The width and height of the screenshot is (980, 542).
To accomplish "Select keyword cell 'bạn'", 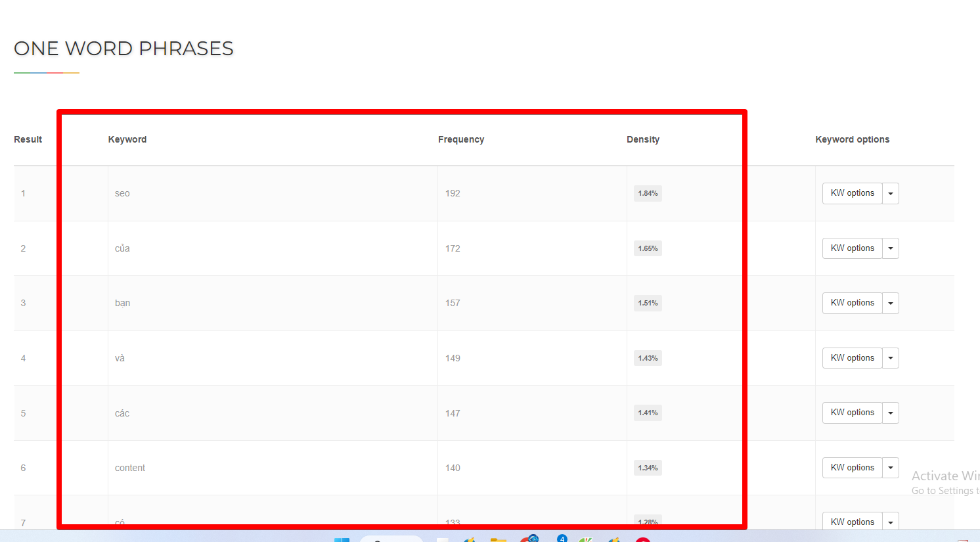I will click(x=122, y=303).
